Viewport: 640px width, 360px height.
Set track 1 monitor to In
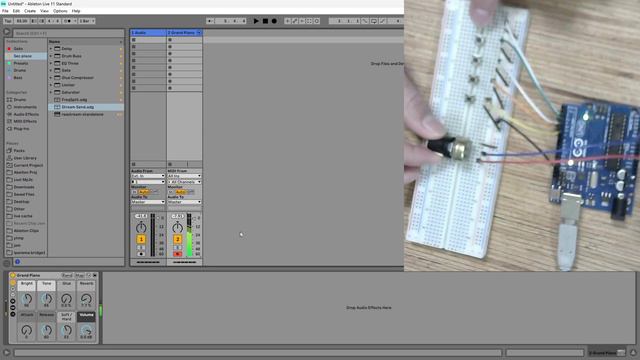click(134, 192)
